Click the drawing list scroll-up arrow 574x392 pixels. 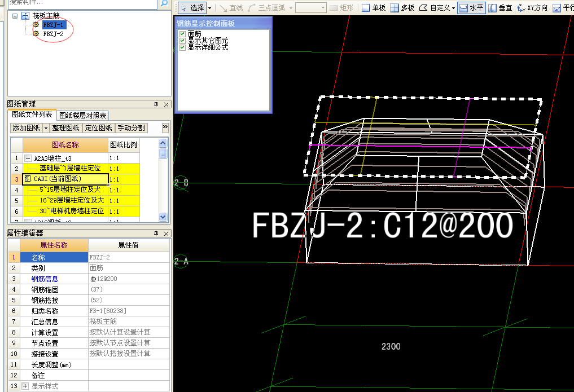[163, 143]
